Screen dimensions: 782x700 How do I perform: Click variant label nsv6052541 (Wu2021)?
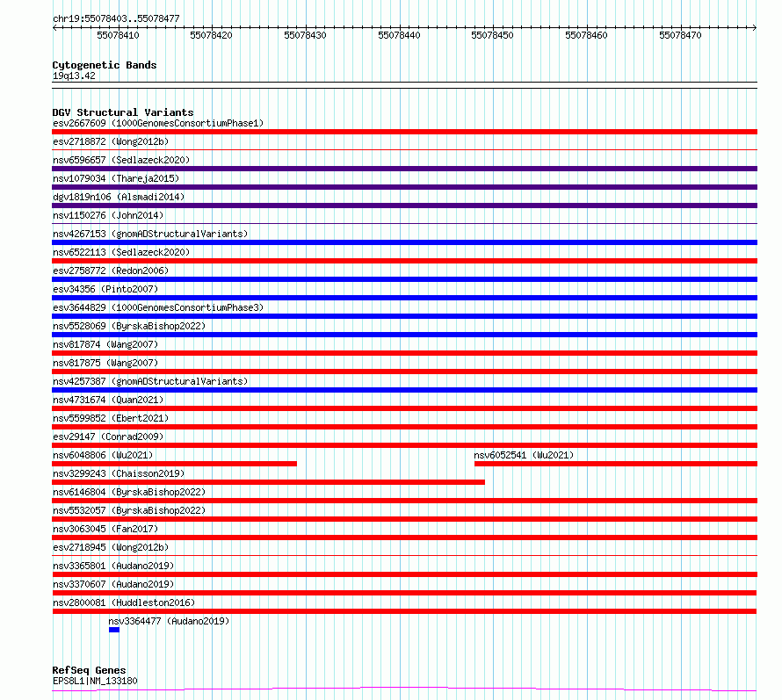[524, 455]
